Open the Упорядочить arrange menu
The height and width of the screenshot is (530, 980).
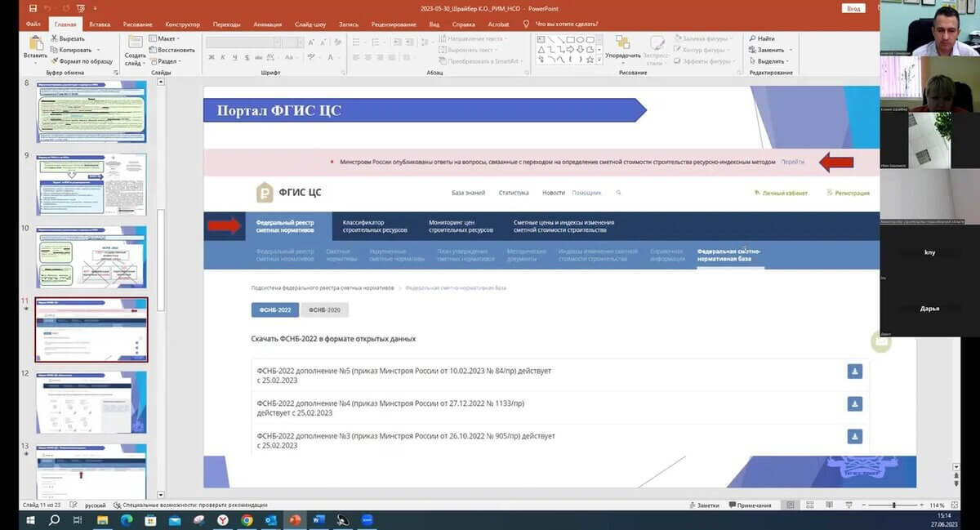pos(623,49)
